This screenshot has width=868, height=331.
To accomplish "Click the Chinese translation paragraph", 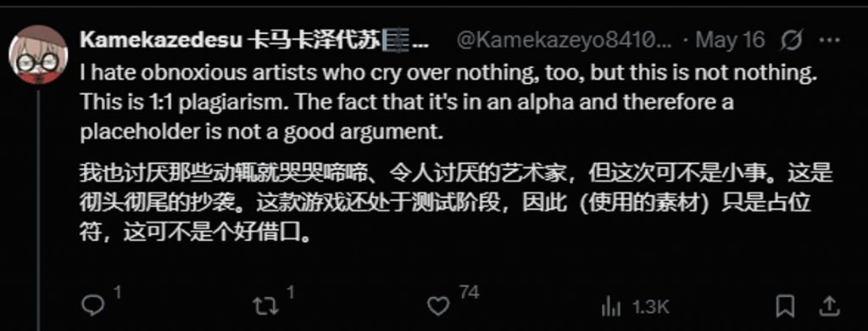I will coord(456,202).
